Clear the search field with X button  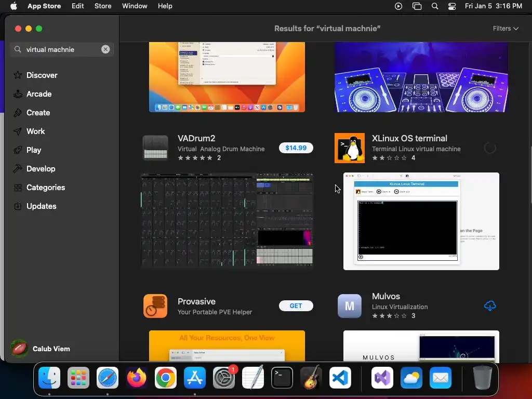(x=105, y=49)
